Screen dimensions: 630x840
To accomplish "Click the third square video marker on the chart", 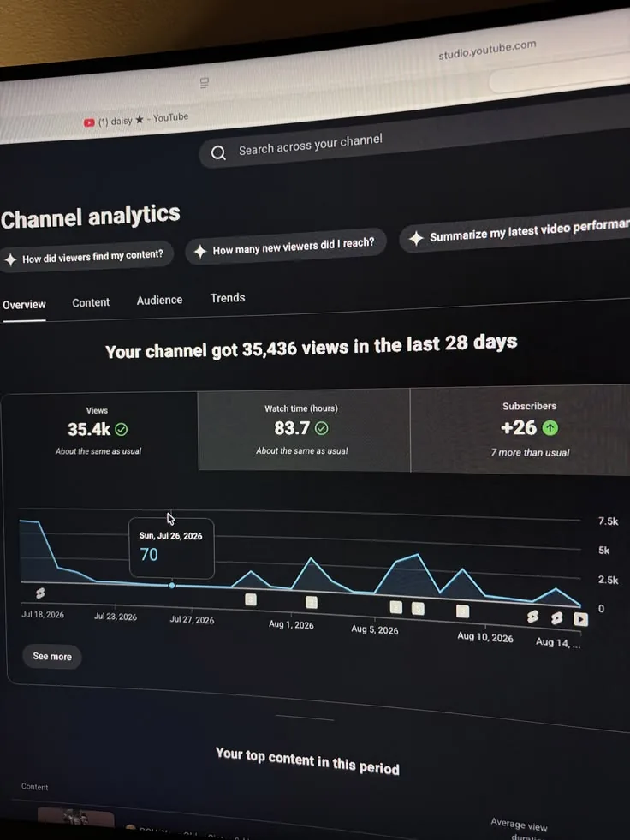I will [396, 607].
